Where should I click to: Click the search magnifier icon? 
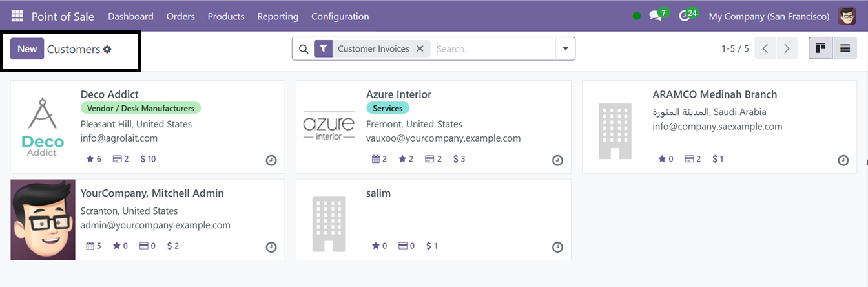(x=304, y=48)
